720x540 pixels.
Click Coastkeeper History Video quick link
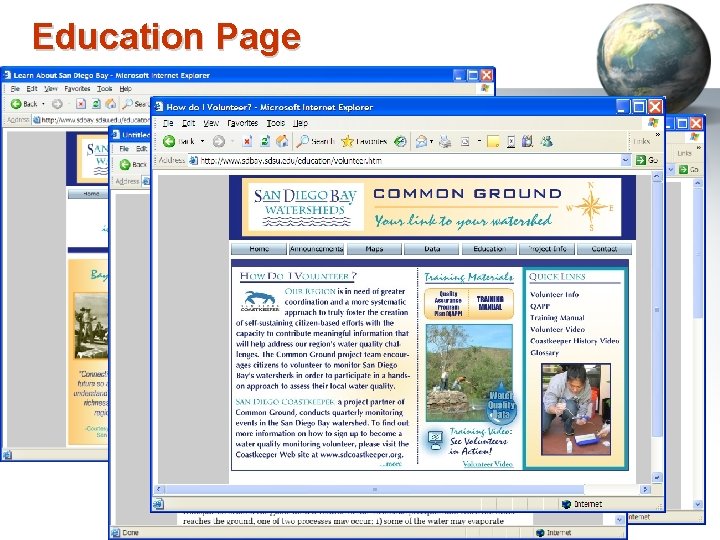click(x=574, y=341)
